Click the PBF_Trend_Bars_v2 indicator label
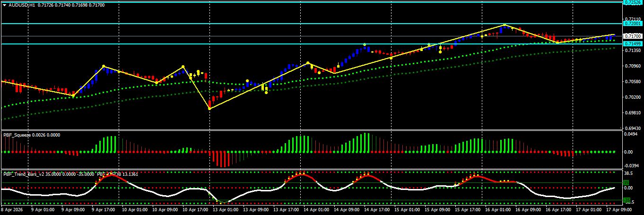 (23, 174)
